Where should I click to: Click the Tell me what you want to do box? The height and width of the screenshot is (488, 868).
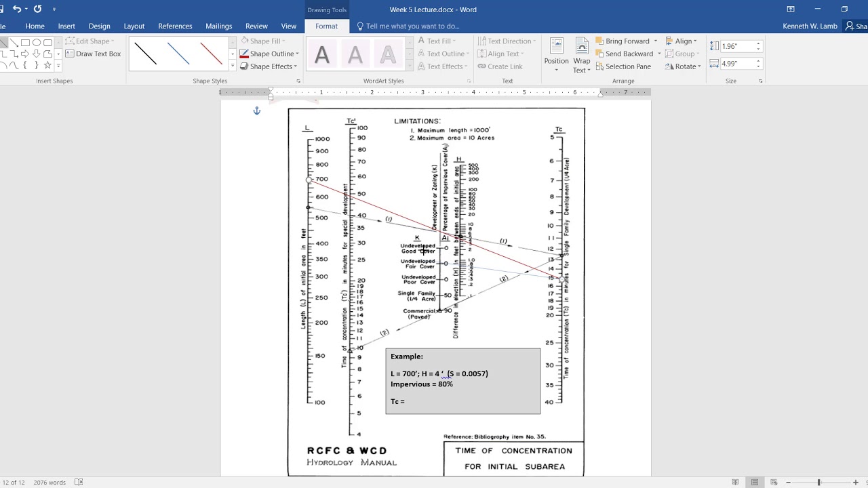point(408,26)
